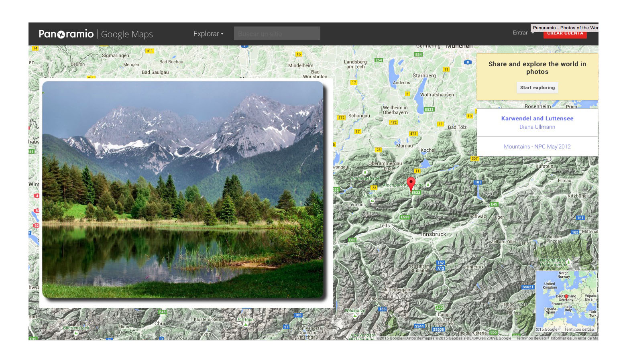Click the Sigmaringen map label
The height and width of the screenshot is (364, 627).
116,55
